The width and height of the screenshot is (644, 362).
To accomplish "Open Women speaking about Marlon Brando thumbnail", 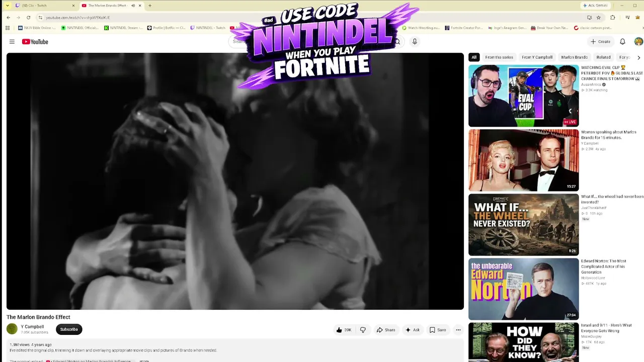I will coord(523,160).
